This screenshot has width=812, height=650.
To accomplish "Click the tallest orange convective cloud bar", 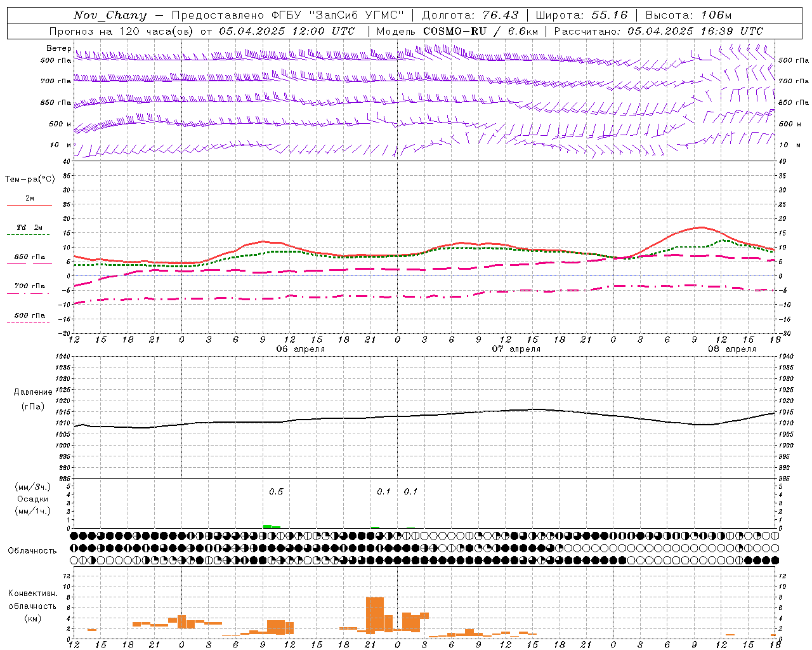I will coord(375,614).
